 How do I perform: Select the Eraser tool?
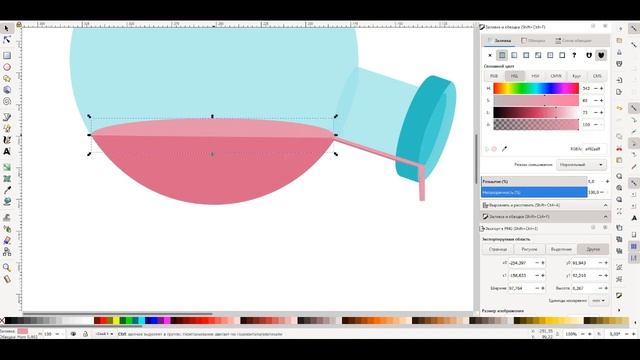click(7, 240)
